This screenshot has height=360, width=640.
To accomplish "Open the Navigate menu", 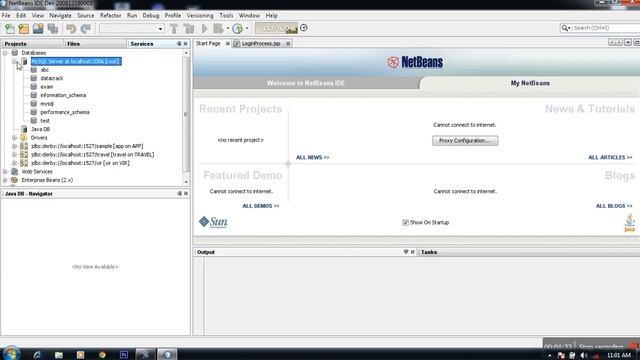I will 60,16.
